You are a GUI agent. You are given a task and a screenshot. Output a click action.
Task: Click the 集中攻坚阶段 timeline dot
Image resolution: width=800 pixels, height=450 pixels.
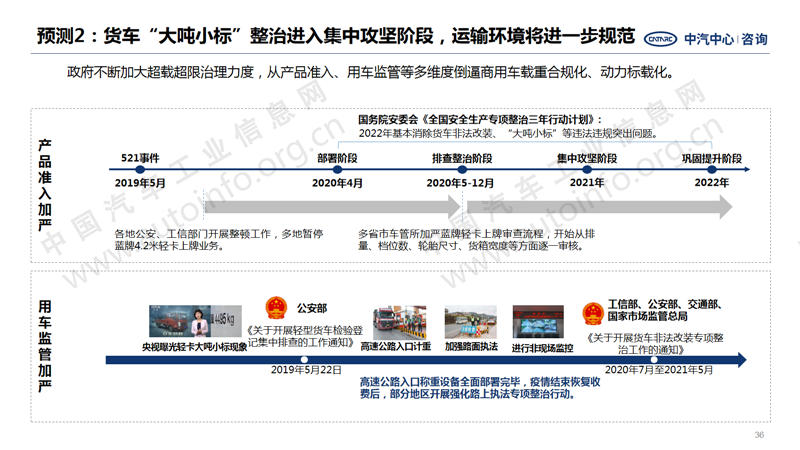tap(587, 169)
